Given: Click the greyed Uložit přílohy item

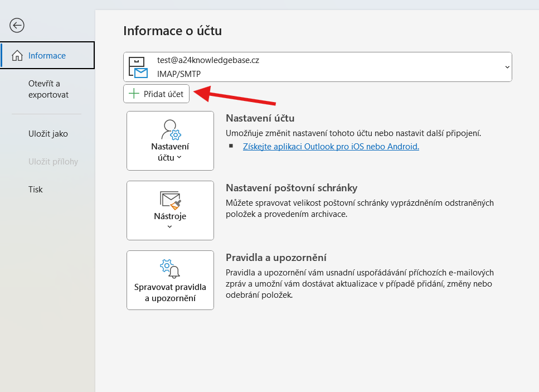Looking at the screenshot, I should [x=54, y=162].
